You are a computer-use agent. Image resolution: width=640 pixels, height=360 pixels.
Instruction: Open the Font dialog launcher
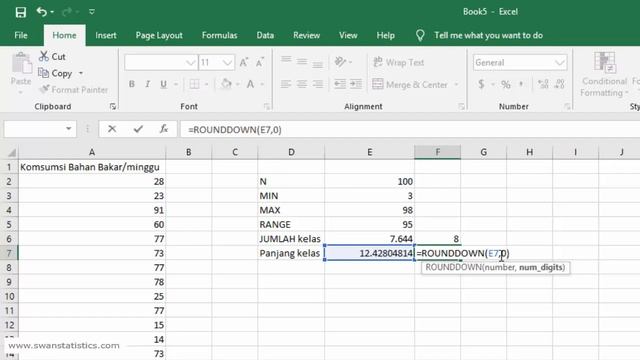267,107
